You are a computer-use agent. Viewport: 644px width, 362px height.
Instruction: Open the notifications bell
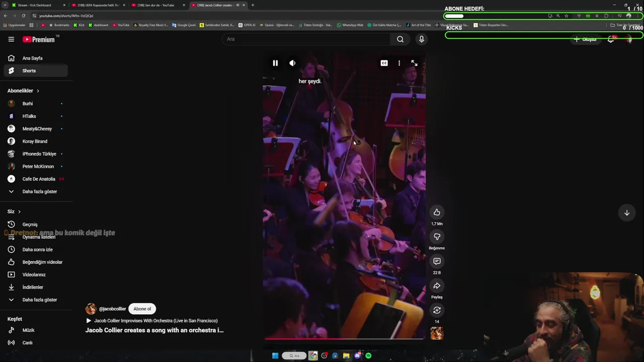611,39
